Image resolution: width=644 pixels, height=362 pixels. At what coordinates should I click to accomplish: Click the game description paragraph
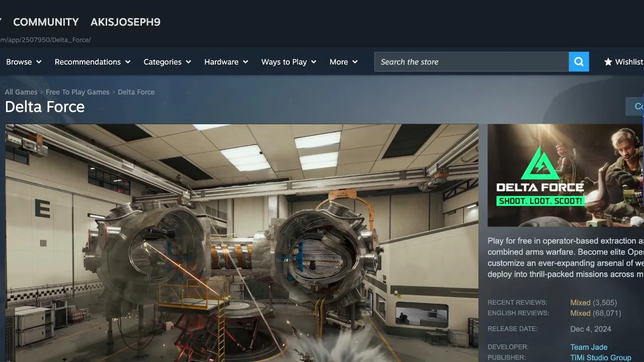coord(566,257)
